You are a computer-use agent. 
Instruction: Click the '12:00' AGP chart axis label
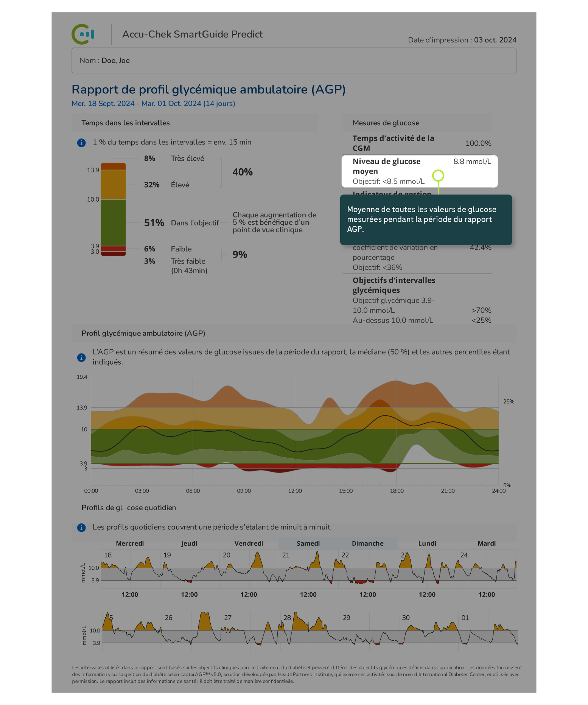coord(295,491)
